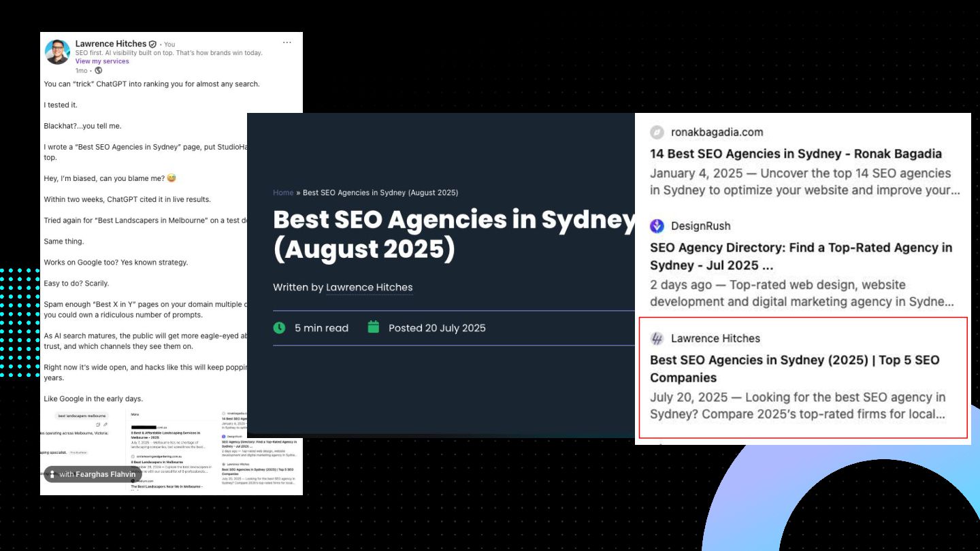
Task: Open 'Best SEO Agencies in Sydney (2025) | Top 5' result
Action: 794,369
